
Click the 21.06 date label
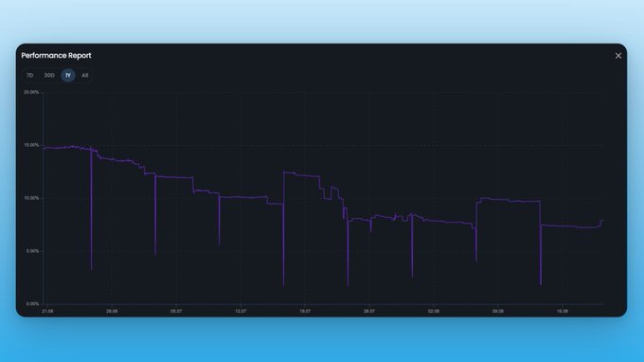47,312
